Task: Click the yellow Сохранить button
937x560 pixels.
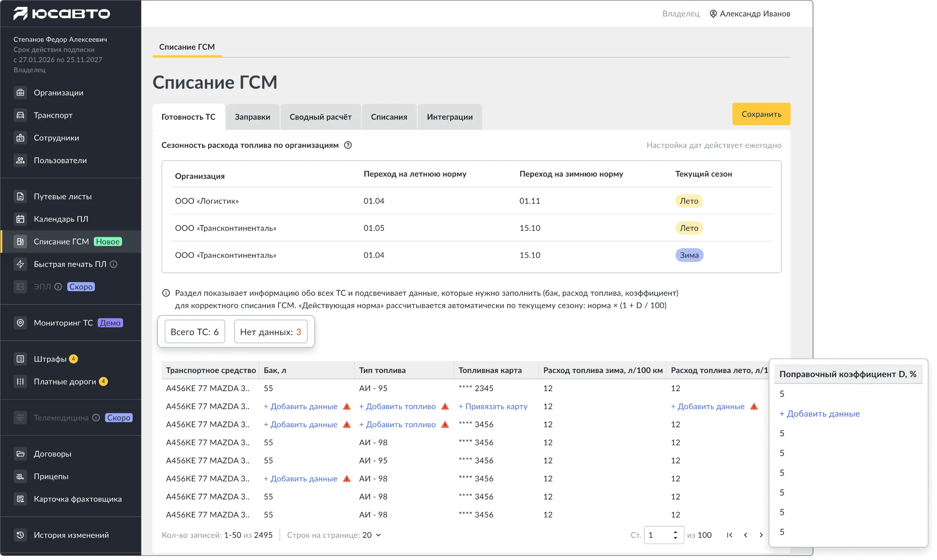Action: [x=761, y=114]
